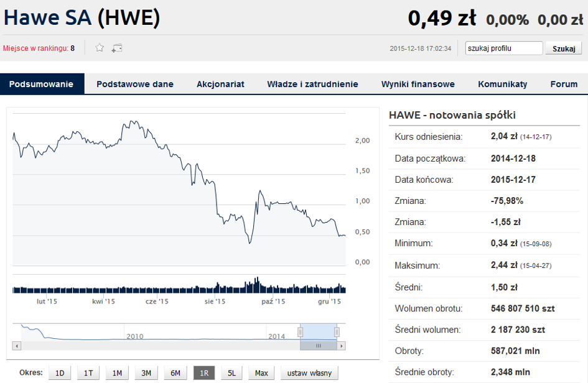Click the 2010 marker in navigator

(x=135, y=336)
